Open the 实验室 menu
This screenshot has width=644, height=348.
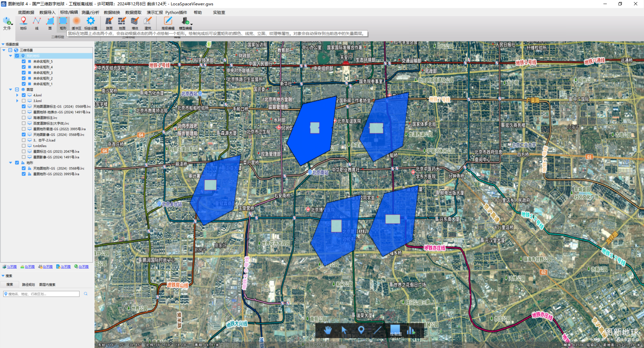click(219, 12)
